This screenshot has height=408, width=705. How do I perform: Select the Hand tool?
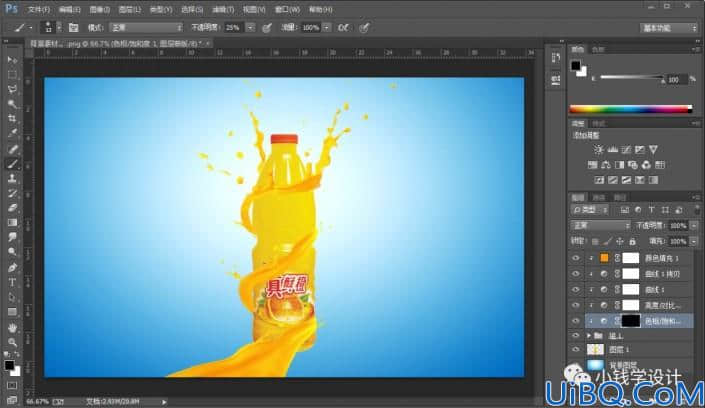(x=12, y=328)
